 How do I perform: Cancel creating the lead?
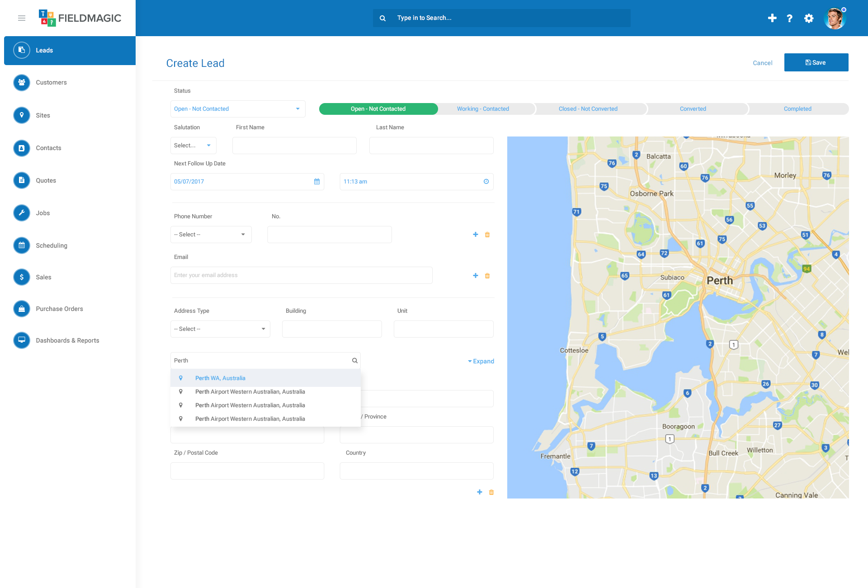(x=762, y=63)
